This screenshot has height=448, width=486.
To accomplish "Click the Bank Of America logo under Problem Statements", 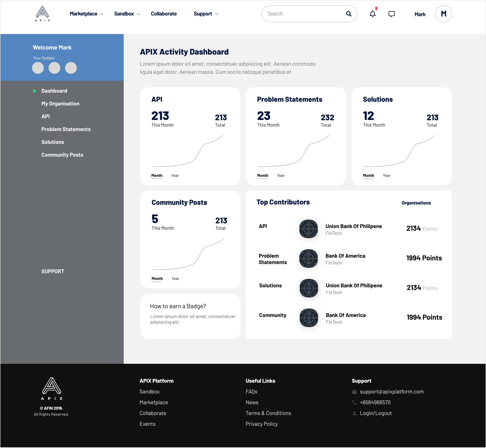I will 308,258.
